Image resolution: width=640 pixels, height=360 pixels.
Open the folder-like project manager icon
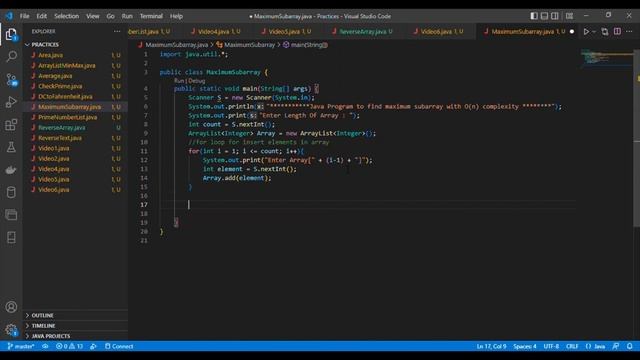(11, 214)
